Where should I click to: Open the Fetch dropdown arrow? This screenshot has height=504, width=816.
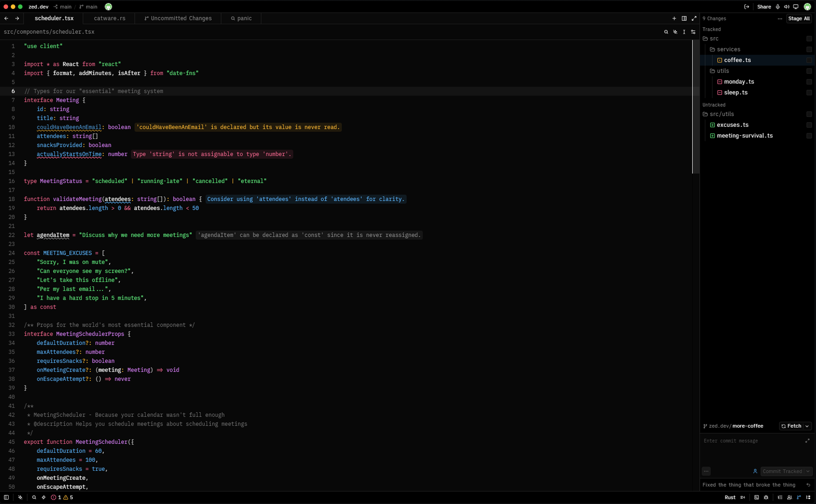(807, 426)
